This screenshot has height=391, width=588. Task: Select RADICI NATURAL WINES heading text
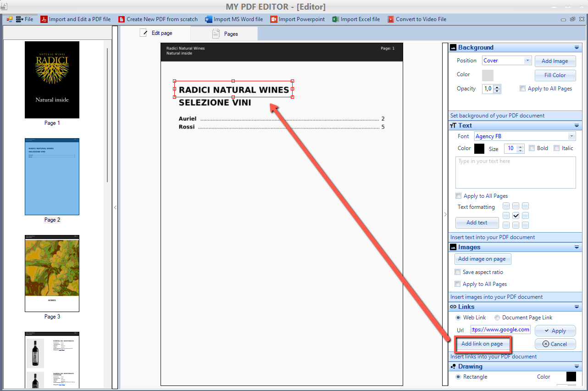(234, 89)
